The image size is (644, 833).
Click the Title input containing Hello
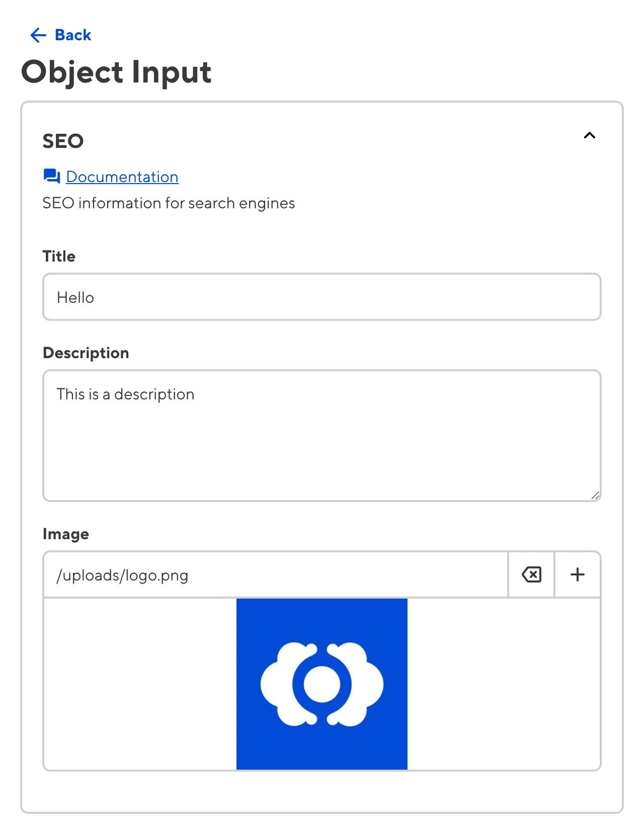coord(322,297)
